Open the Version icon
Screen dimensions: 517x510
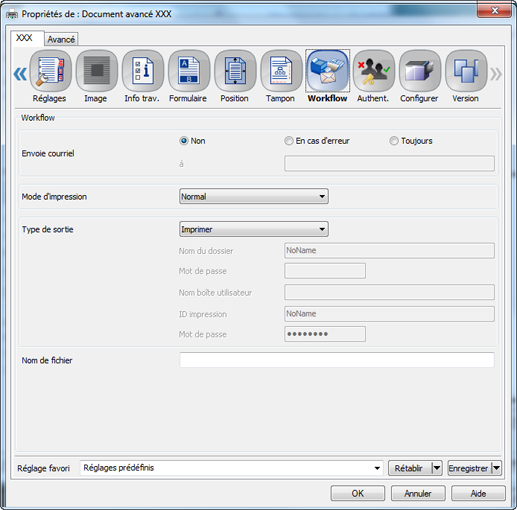click(x=466, y=70)
